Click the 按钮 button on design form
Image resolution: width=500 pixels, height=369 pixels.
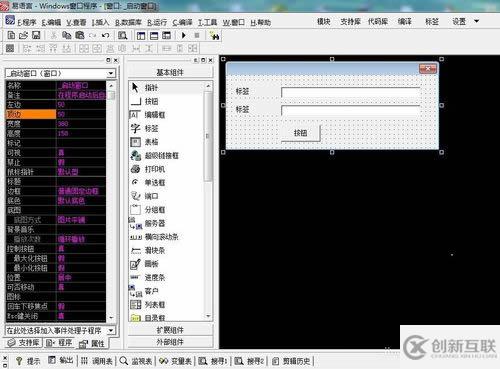coord(300,133)
